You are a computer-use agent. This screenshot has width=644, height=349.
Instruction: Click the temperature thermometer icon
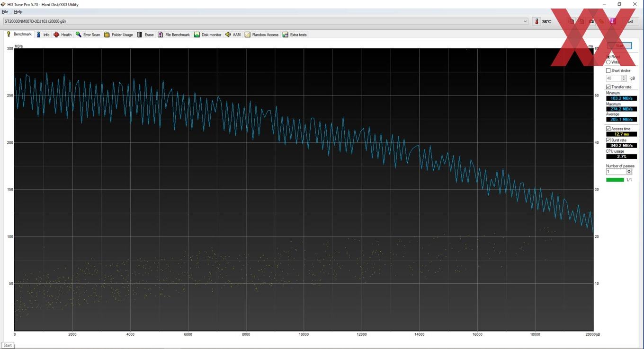coord(537,21)
